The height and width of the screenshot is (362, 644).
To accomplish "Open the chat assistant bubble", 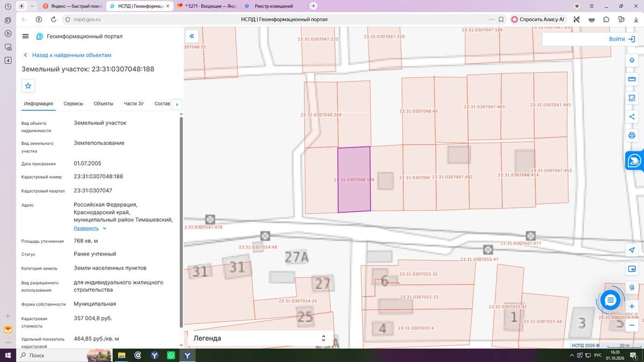I will (610, 301).
